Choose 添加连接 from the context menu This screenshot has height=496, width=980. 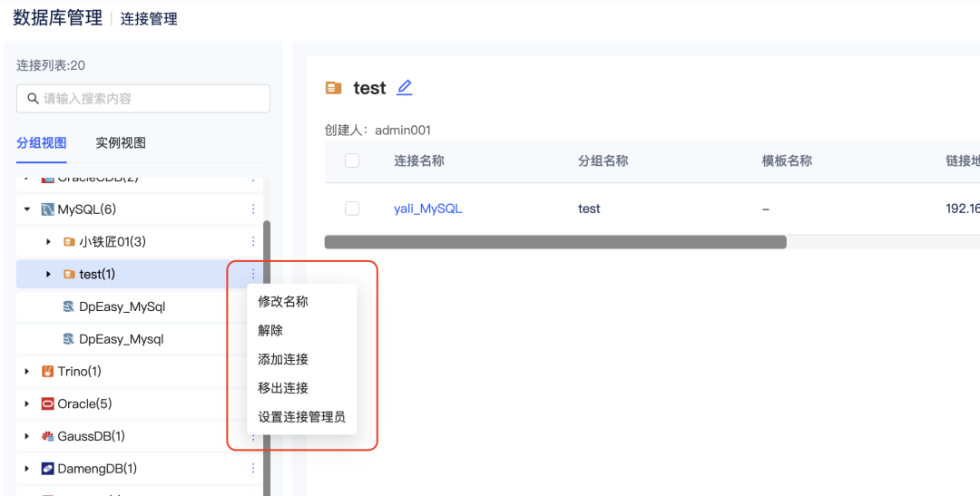pos(283,359)
